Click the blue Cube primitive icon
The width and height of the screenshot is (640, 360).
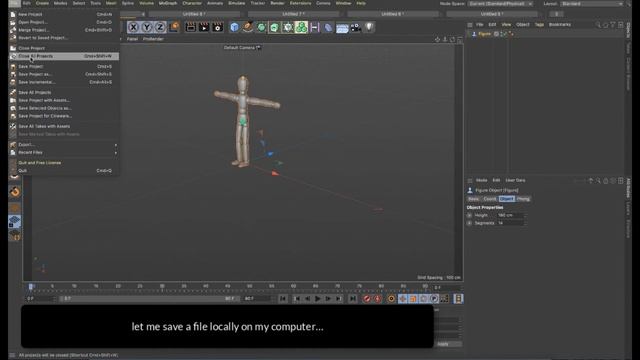click(x=234, y=27)
